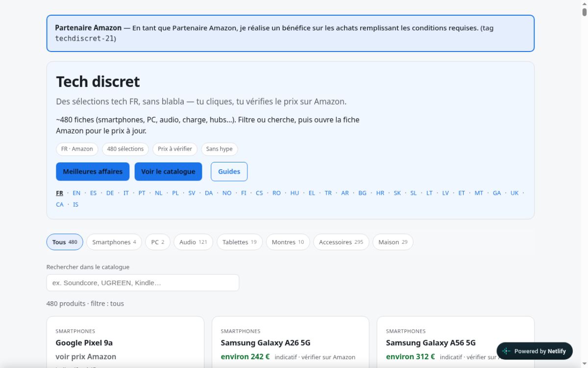Switch language to LT

pyautogui.click(x=429, y=193)
